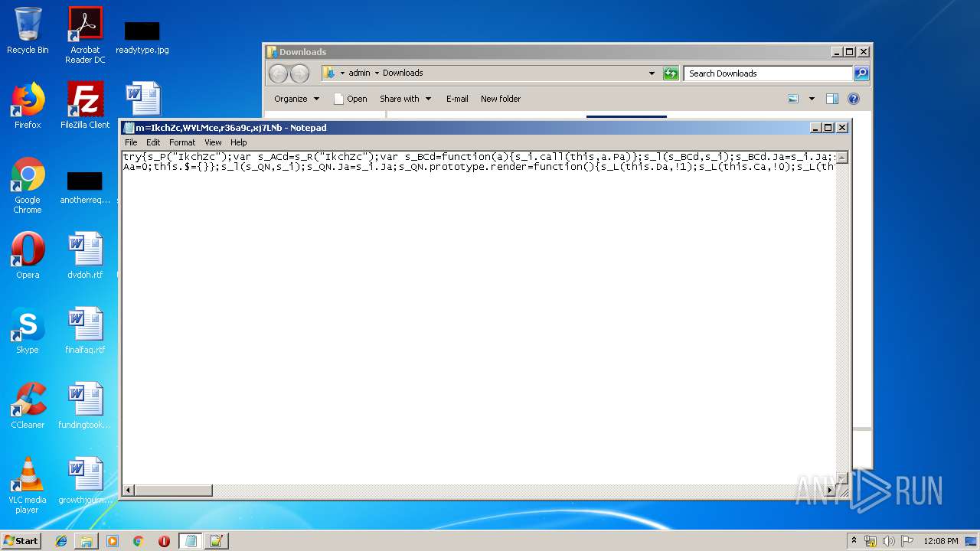
Task: Launch Acrobat Reader DC shortcut
Action: tap(85, 35)
